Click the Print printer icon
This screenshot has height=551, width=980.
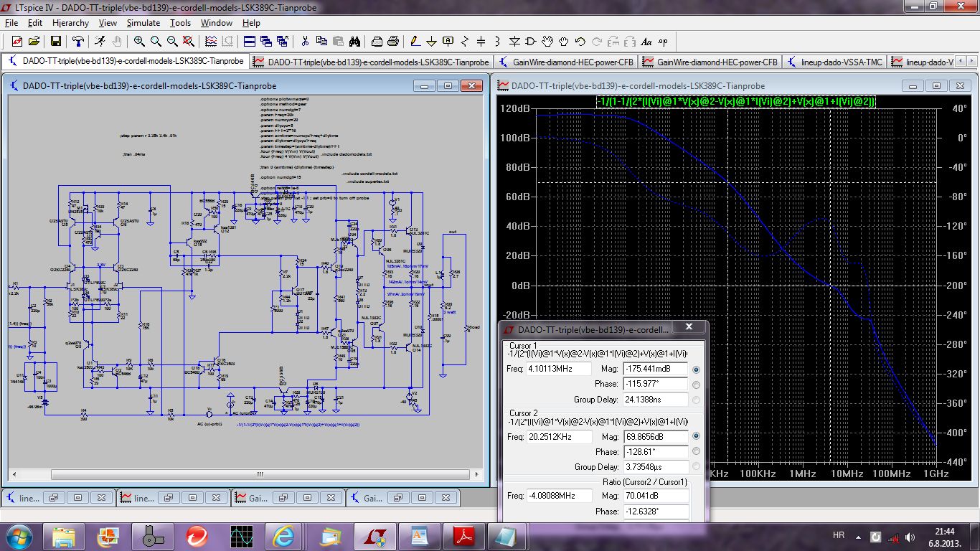pyautogui.click(x=393, y=41)
